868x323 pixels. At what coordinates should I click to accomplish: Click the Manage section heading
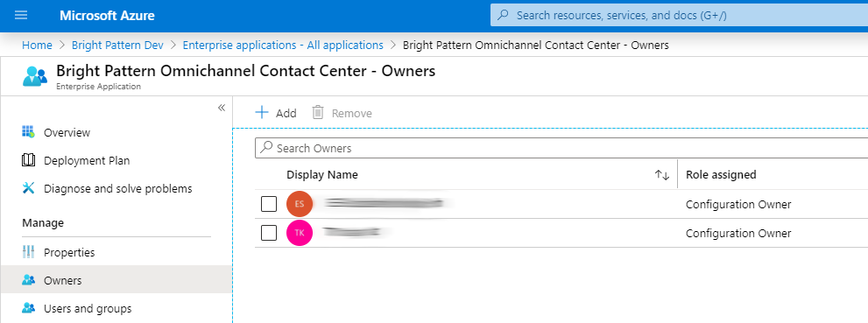(43, 223)
